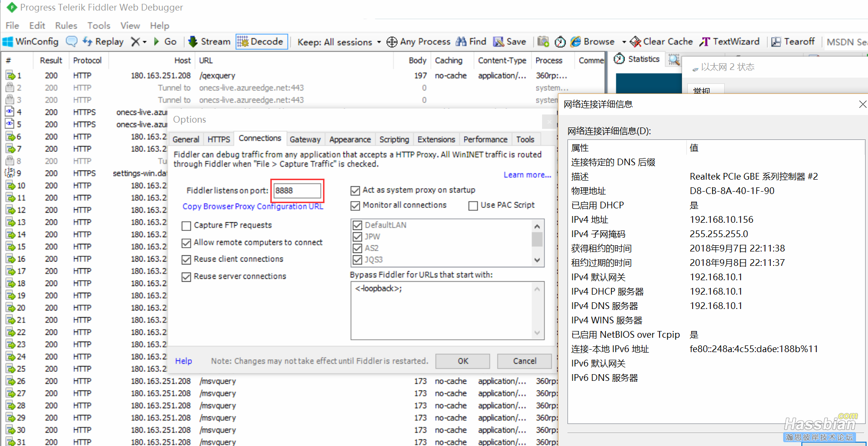
Task: Toggle Act as system proxy on startup
Action: tap(355, 190)
